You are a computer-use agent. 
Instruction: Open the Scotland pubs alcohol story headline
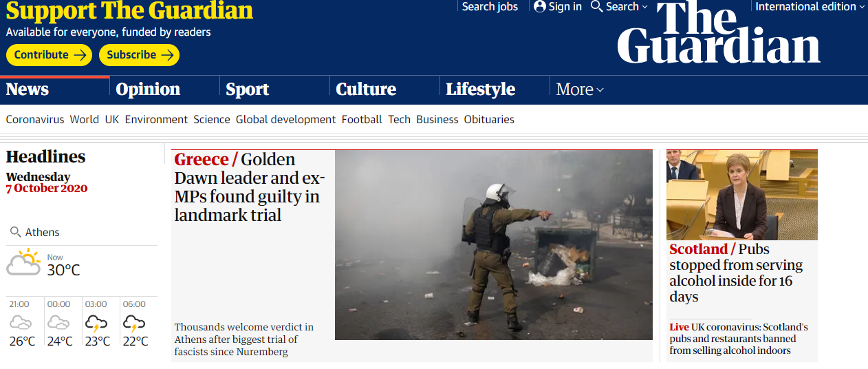[x=736, y=273]
